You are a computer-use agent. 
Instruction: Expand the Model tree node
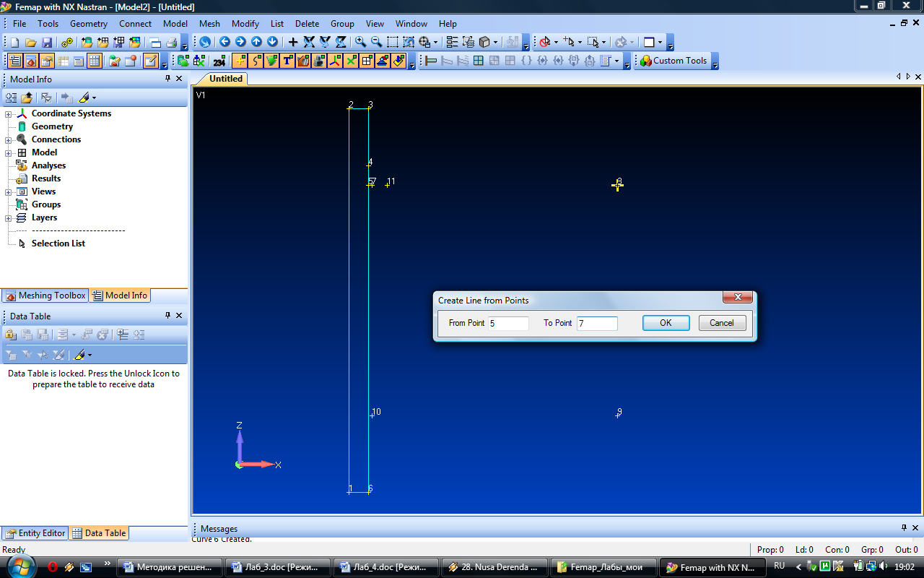pos(9,152)
